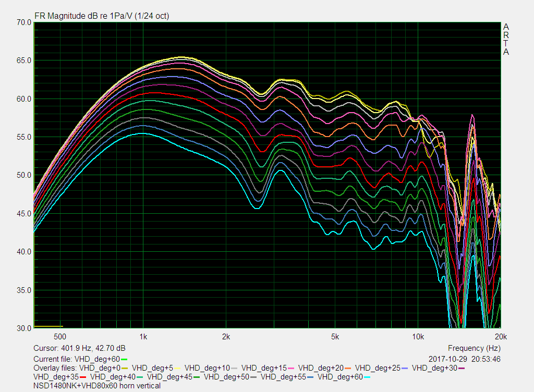
Task: Click the VHD_deg+35 red legend swatch
Action: pos(83,377)
